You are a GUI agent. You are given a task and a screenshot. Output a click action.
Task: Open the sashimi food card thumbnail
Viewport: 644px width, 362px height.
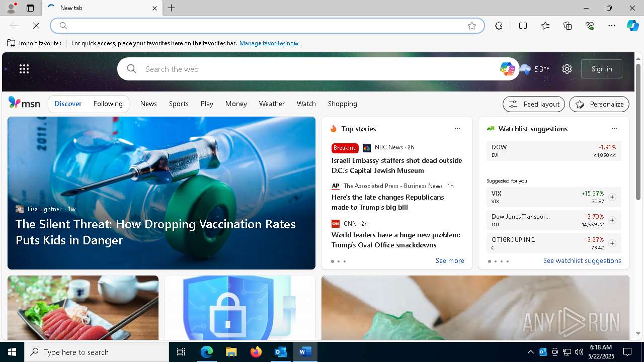(x=83, y=308)
